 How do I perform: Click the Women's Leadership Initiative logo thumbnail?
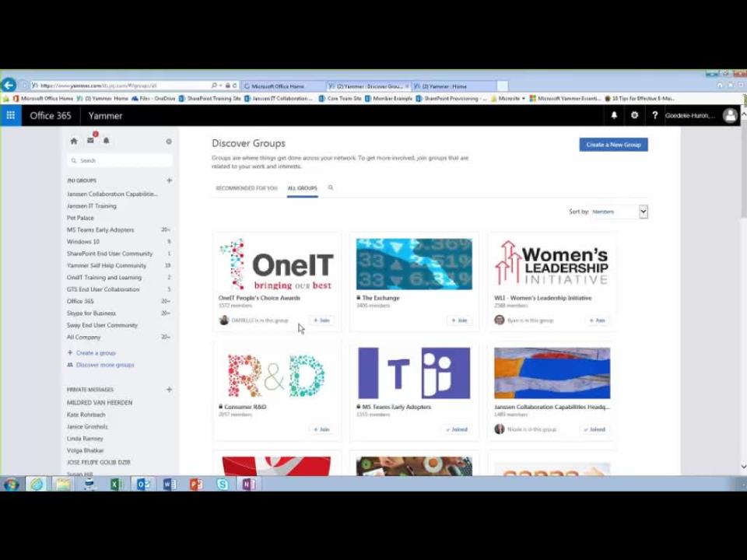click(552, 264)
